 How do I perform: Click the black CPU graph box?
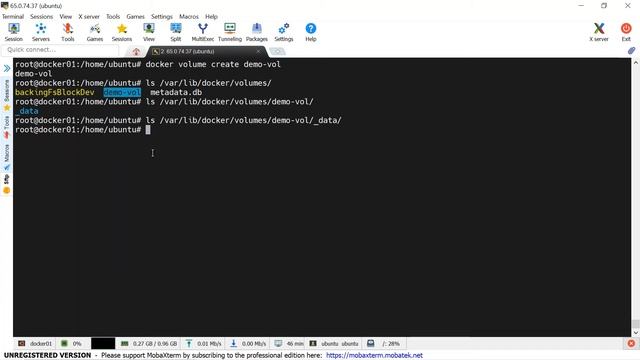click(x=103, y=344)
